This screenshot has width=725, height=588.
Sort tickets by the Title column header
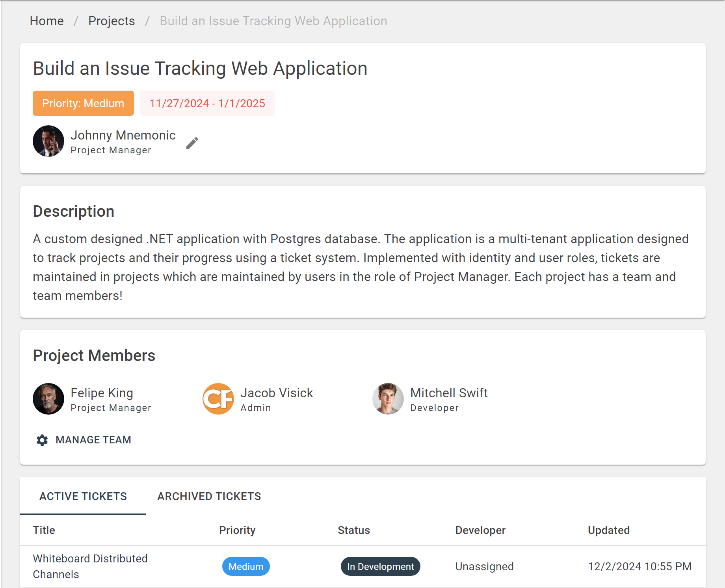pos(44,530)
